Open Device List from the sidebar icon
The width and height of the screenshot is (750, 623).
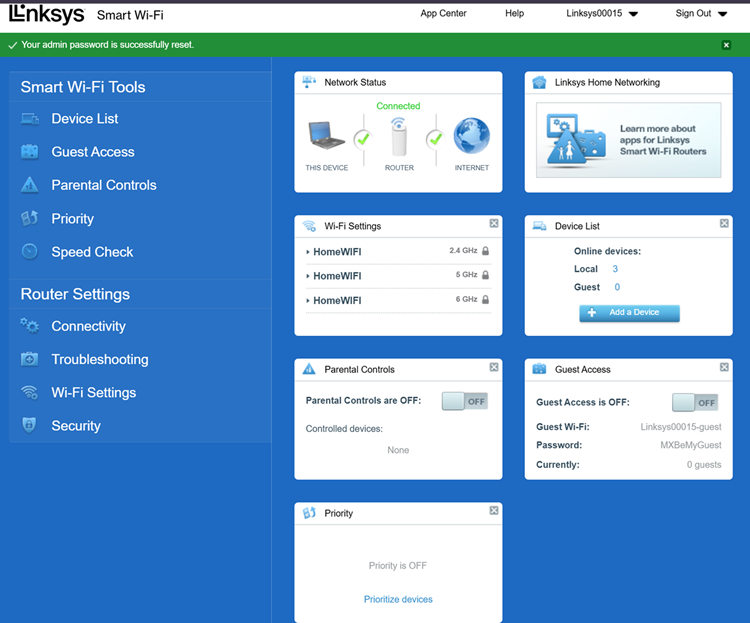(30, 119)
